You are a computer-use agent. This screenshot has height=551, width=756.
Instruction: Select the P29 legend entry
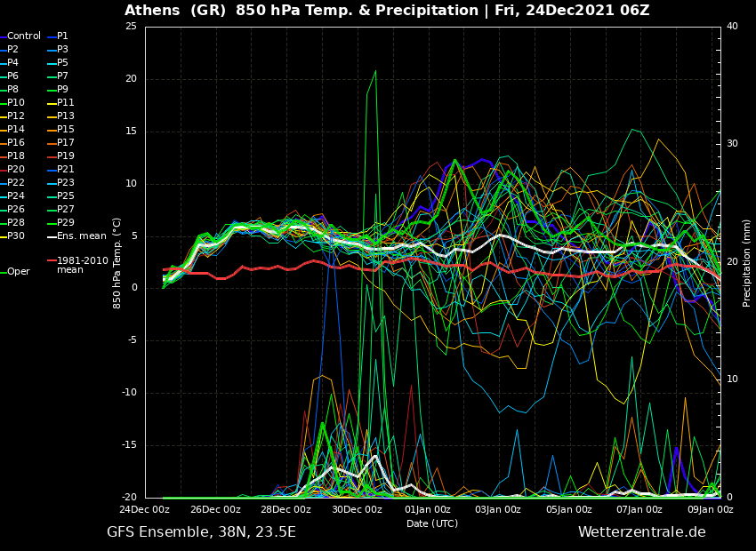pos(66,223)
